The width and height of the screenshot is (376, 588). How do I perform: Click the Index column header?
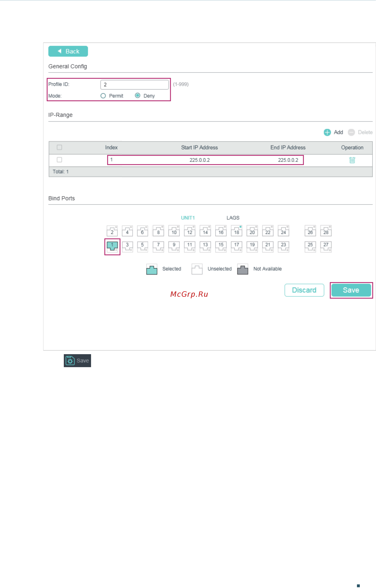(x=111, y=148)
